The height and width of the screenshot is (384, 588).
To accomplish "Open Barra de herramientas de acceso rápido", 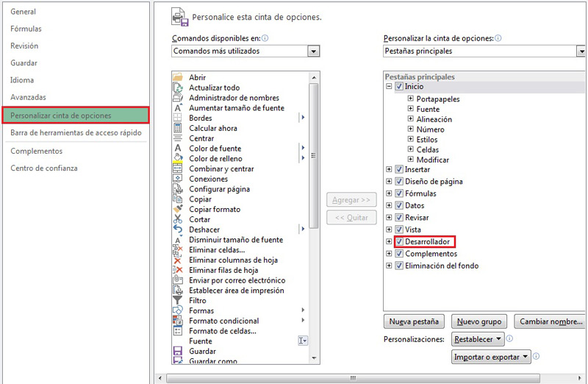I will [76, 132].
